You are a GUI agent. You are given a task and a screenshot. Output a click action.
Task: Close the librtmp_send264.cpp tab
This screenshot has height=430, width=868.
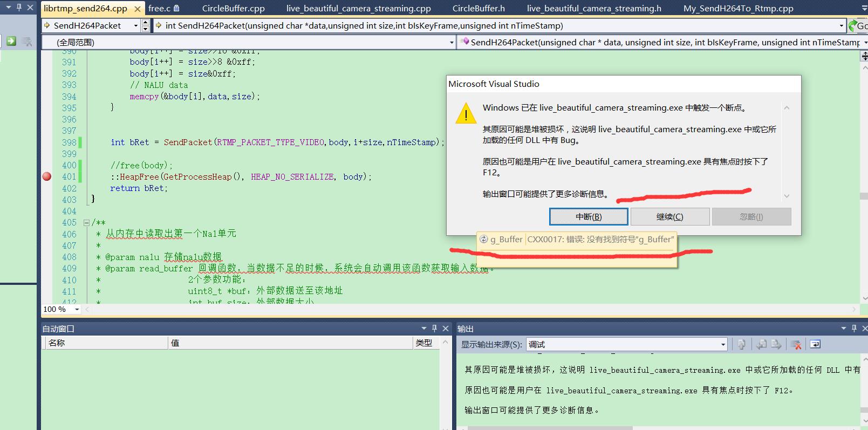(x=138, y=9)
